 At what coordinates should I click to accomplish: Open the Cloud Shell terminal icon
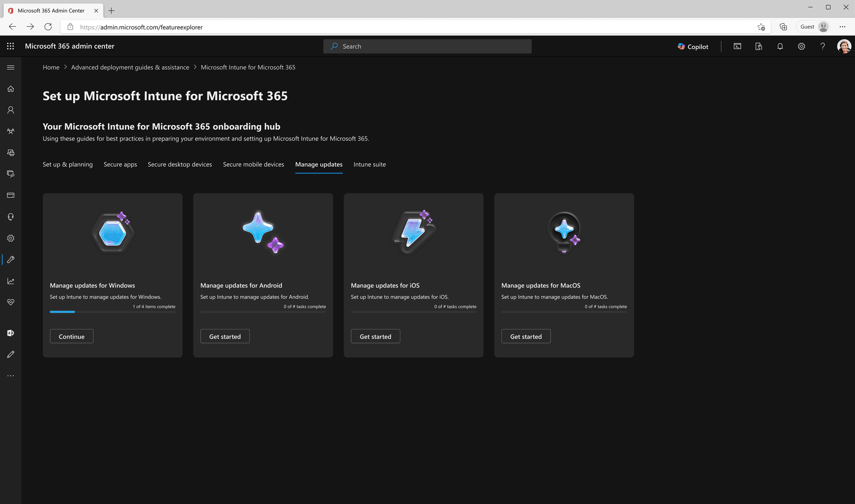click(737, 47)
